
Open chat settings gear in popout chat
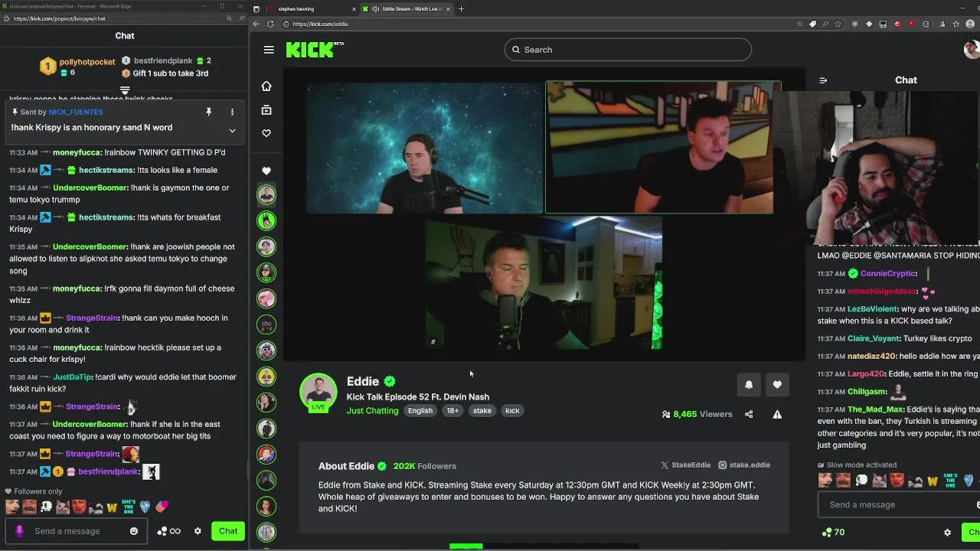click(x=198, y=531)
